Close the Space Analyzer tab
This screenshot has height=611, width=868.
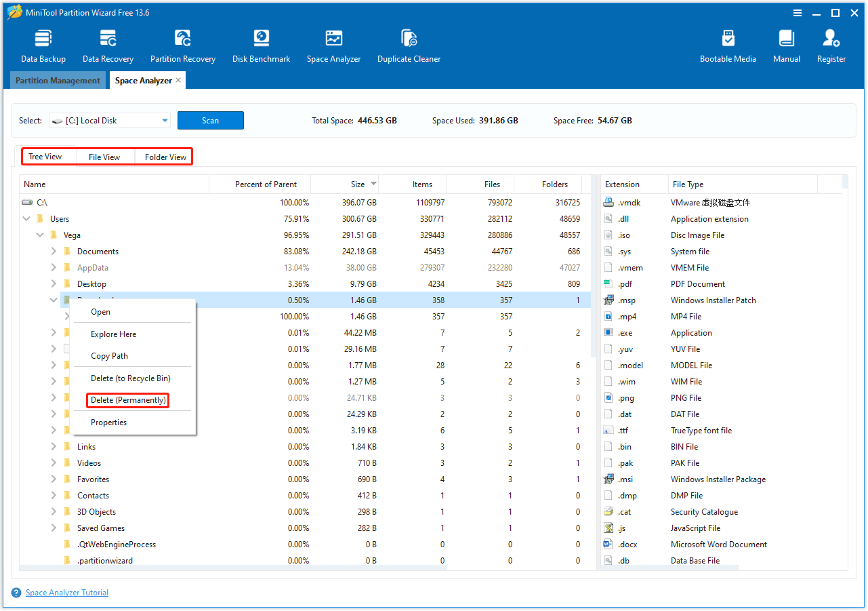click(178, 79)
